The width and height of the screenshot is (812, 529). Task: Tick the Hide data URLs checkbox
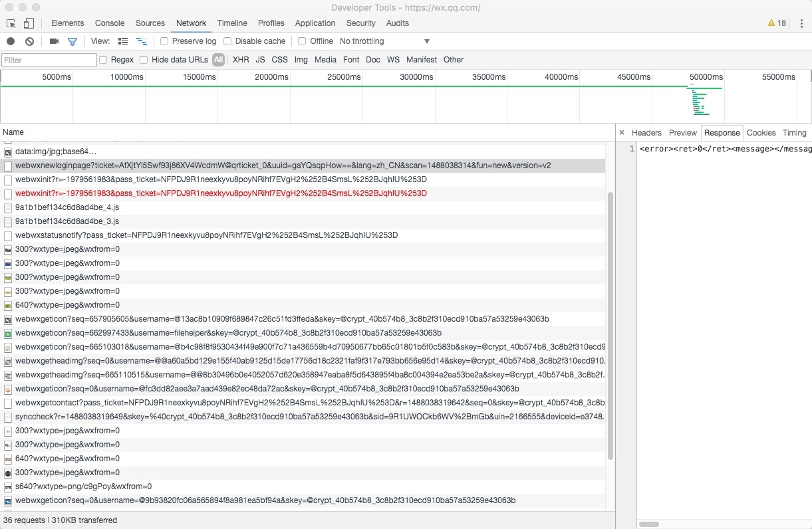[144, 60]
